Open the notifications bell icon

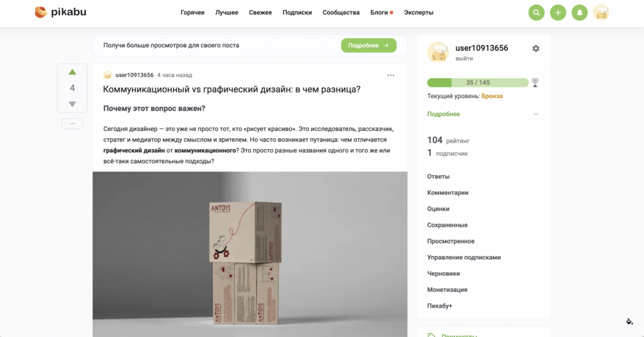click(x=580, y=13)
